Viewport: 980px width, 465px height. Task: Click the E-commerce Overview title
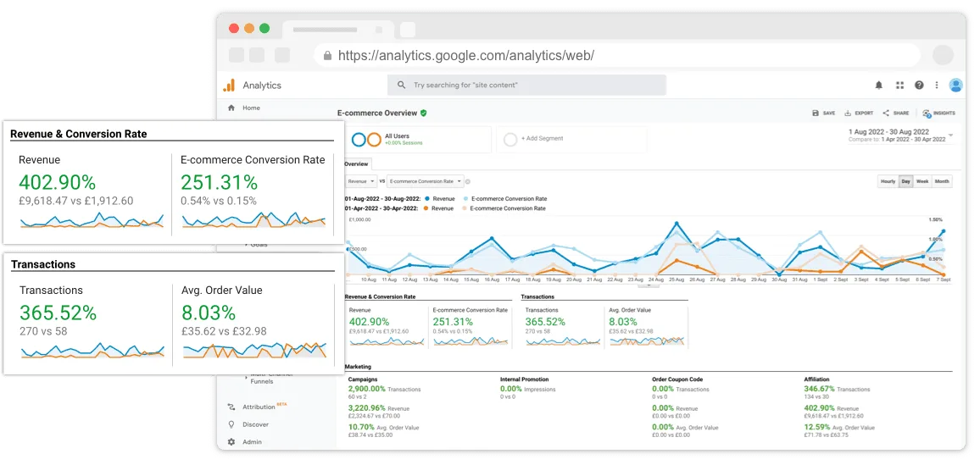tap(377, 113)
